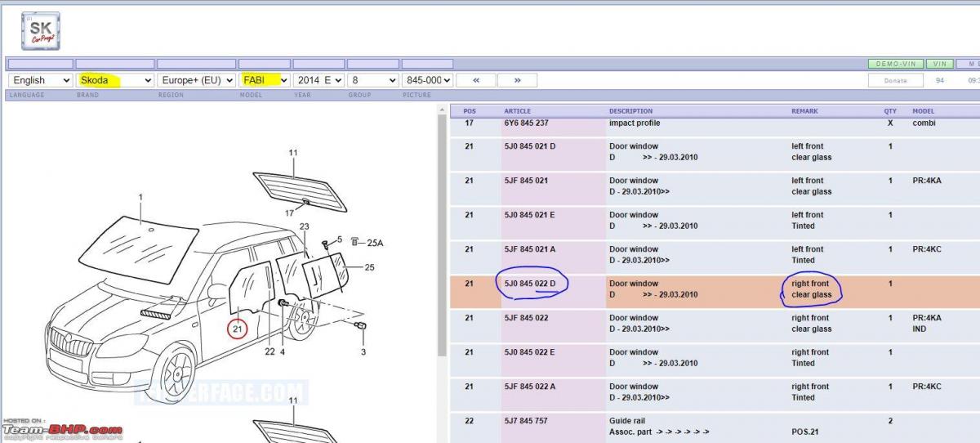Click part number 22 in the diagram

point(269,352)
